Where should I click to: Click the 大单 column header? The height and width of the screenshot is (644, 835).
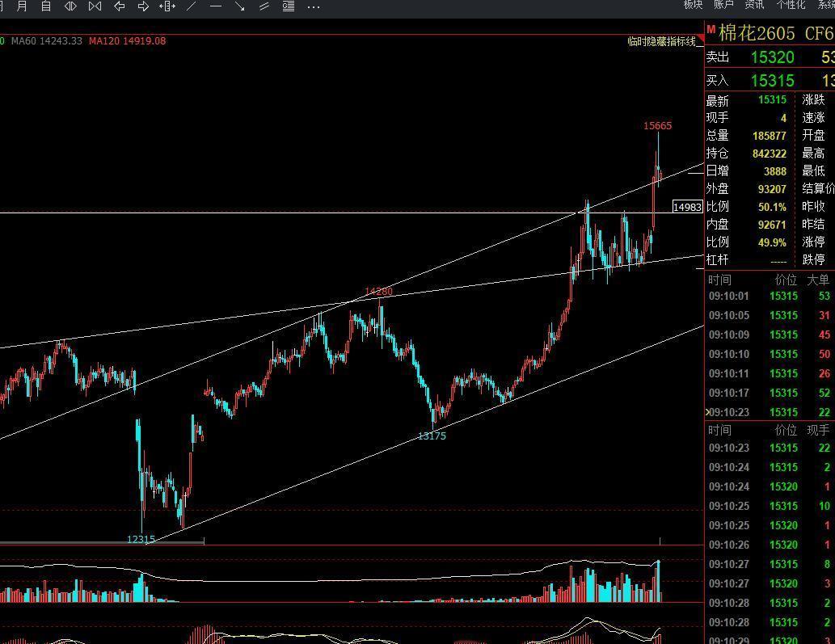[x=818, y=280]
